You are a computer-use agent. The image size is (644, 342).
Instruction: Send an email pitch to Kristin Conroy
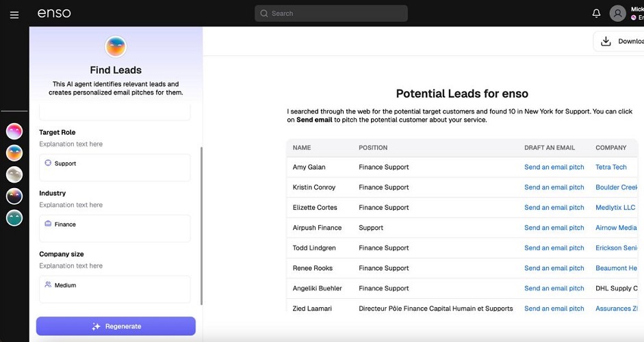coord(554,187)
